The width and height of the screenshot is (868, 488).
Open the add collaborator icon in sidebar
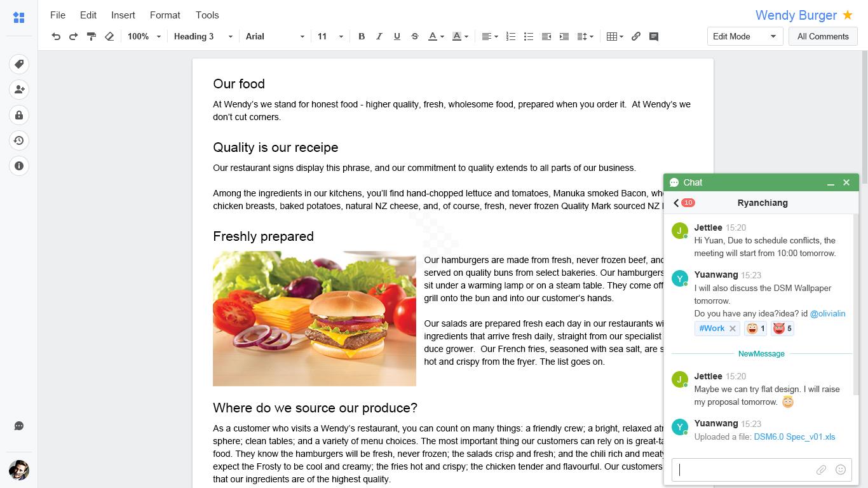19,90
